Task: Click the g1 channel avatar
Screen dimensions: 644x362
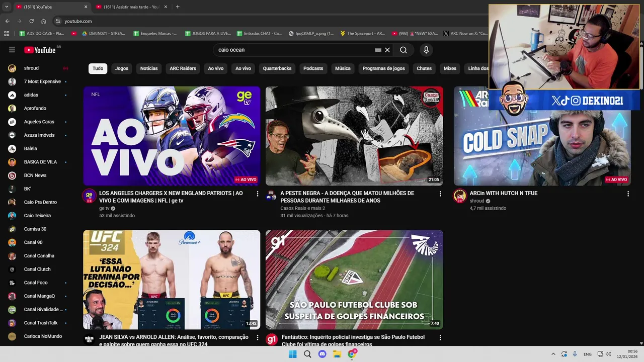Action: [x=272, y=339]
